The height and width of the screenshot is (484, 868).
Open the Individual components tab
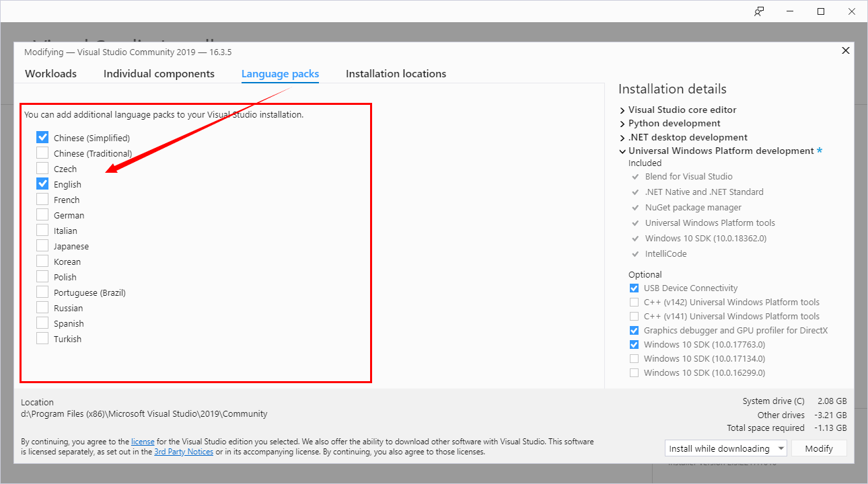click(x=159, y=74)
